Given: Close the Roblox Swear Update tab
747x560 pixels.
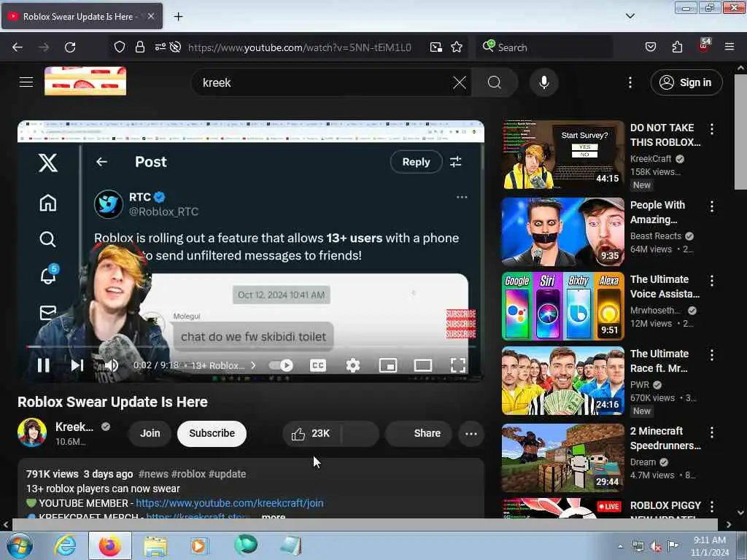Looking at the screenshot, I should [150, 16].
